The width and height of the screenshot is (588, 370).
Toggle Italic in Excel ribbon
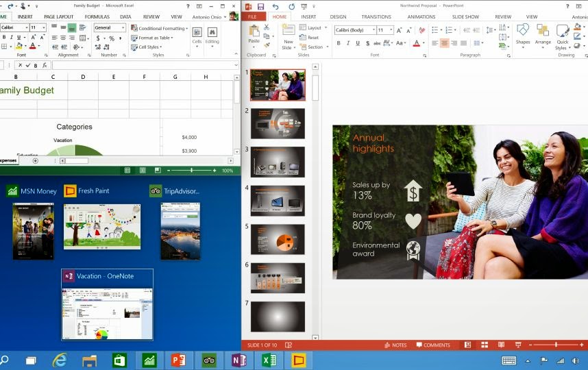11,37
